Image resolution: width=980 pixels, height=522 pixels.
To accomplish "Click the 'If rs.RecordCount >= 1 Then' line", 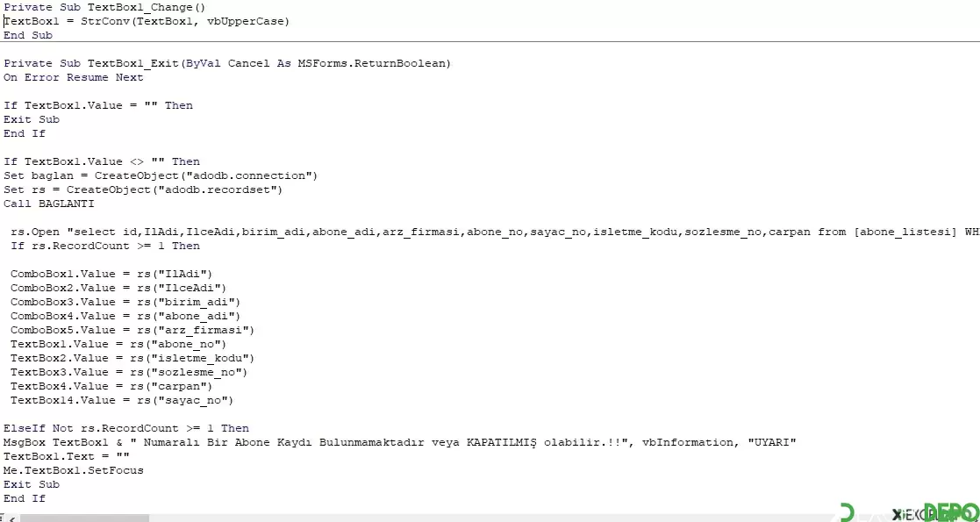I will tap(105, 246).
